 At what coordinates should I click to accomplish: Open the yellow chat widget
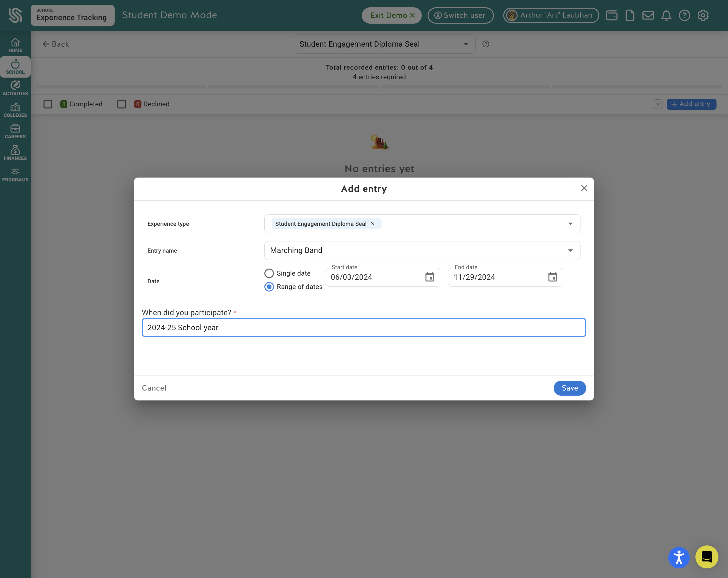(x=707, y=557)
